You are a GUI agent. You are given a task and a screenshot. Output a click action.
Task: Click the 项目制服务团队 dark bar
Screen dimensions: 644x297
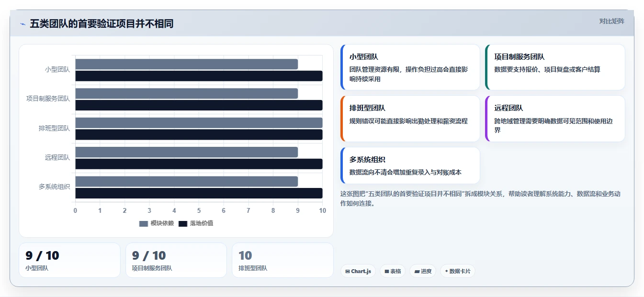(x=199, y=105)
